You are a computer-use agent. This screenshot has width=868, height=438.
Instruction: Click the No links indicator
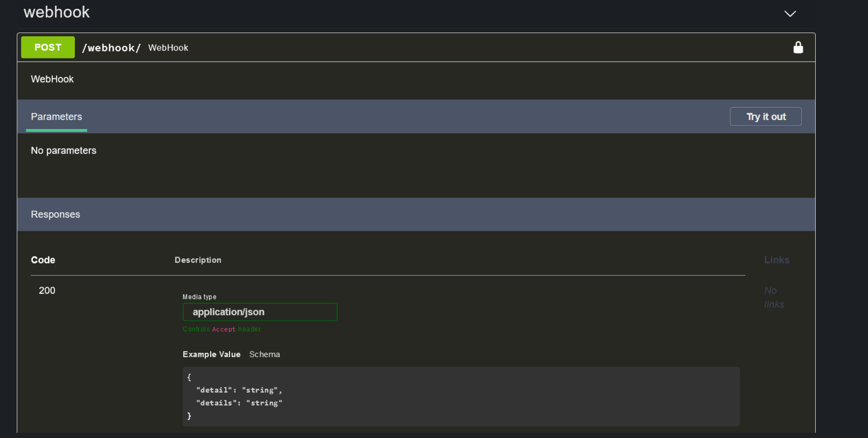tap(773, 297)
